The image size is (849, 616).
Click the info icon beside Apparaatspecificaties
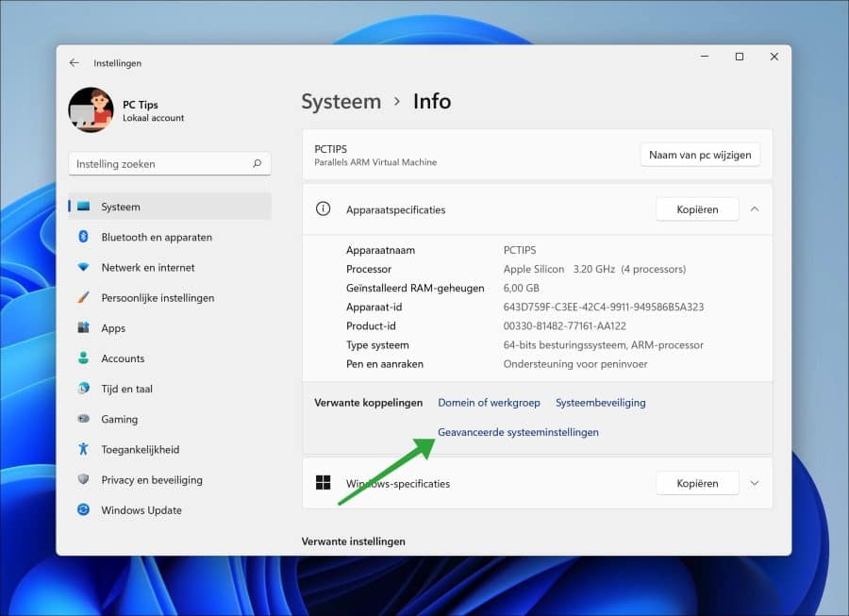coord(324,208)
